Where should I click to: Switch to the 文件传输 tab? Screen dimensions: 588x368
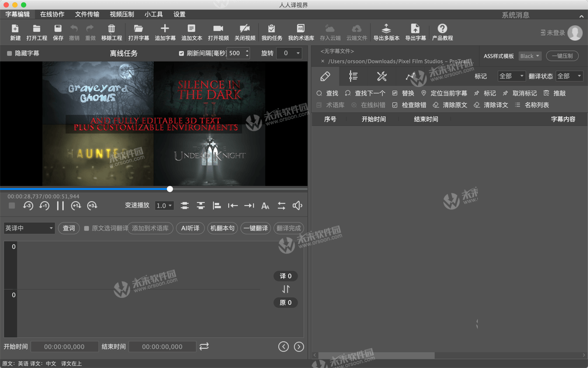point(87,14)
